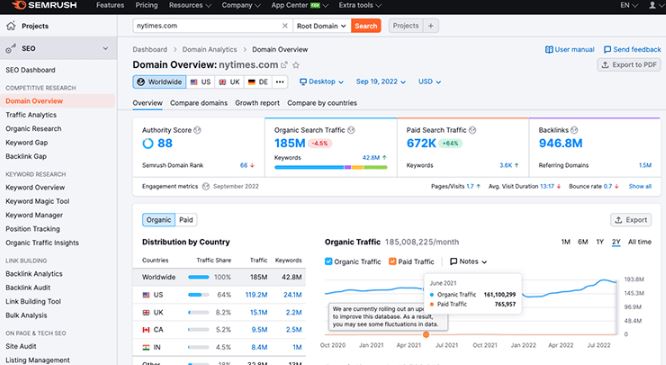Open Keyword Magic Tool in sidebar
This screenshot has width=666, height=365.
click(x=37, y=201)
